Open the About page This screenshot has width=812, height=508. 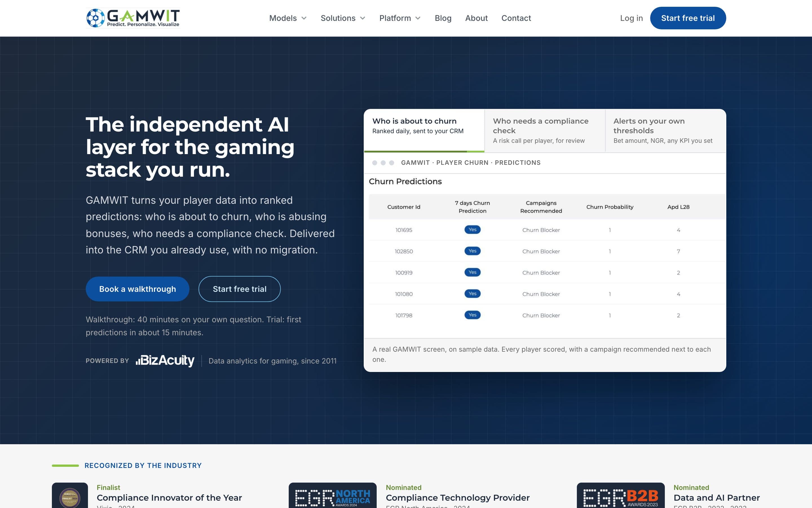tap(476, 18)
